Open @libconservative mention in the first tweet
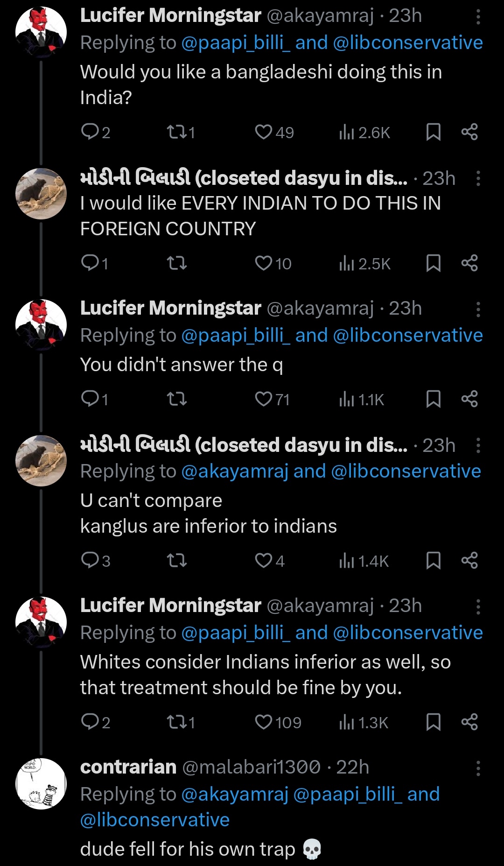The width and height of the screenshot is (504, 866). [x=408, y=42]
